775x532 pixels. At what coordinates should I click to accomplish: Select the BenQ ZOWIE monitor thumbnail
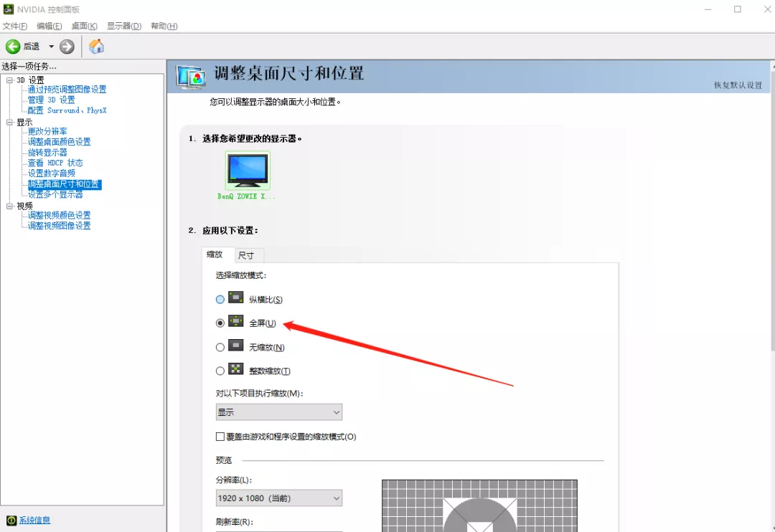248,171
